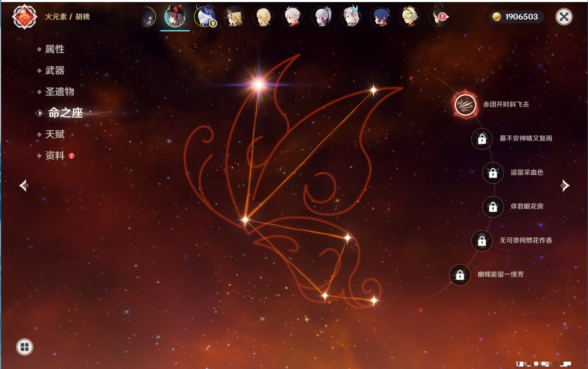The width and height of the screenshot is (588, 369).
Task: Go to next character with right arrow
Action: tap(565, 186)
